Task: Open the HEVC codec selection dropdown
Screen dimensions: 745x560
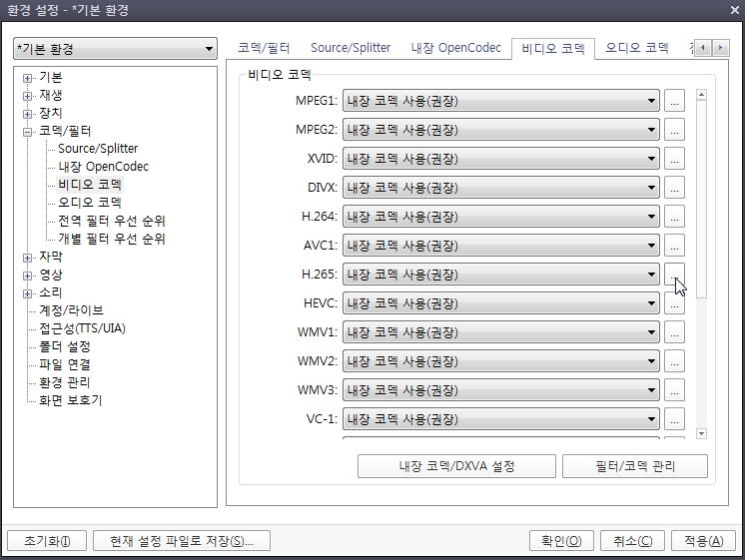Action: pos(500,303)
